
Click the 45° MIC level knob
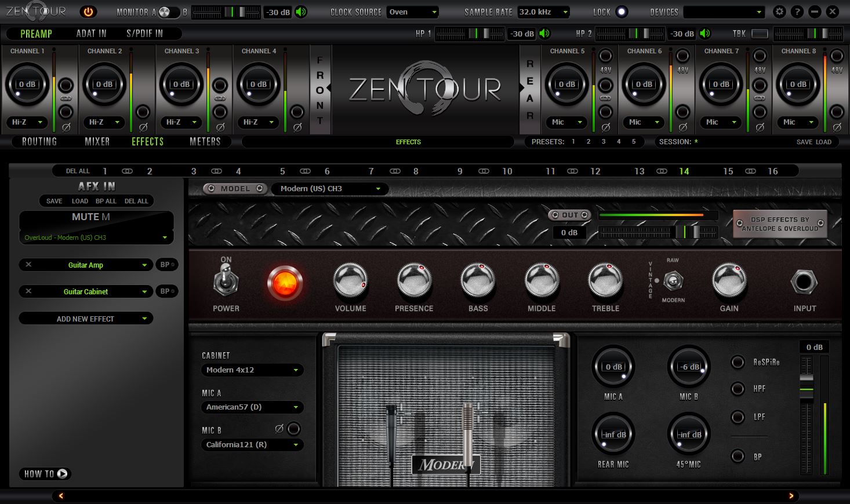click(x=689, y=434)
